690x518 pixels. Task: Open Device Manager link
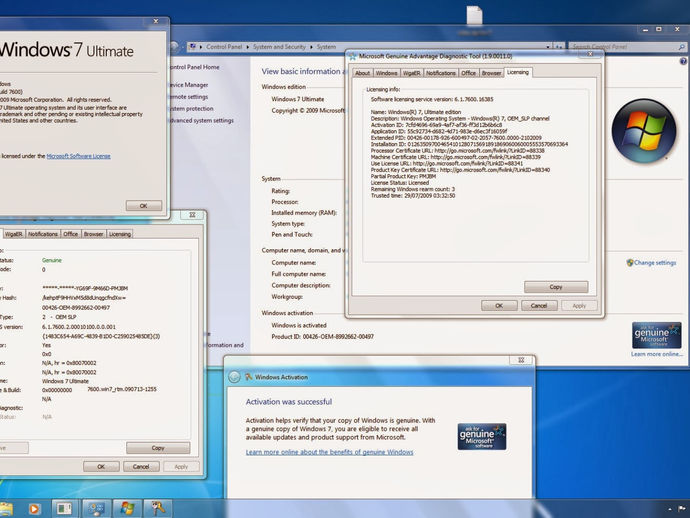pos(189,84)
